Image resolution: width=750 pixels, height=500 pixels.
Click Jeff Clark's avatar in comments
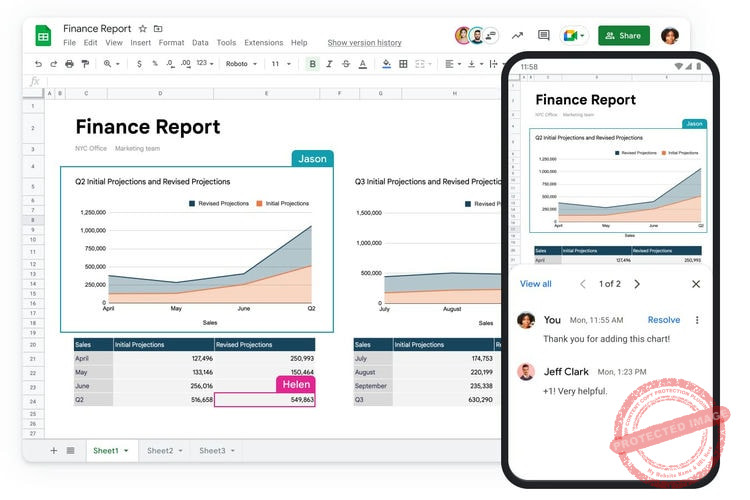point(526,372)
